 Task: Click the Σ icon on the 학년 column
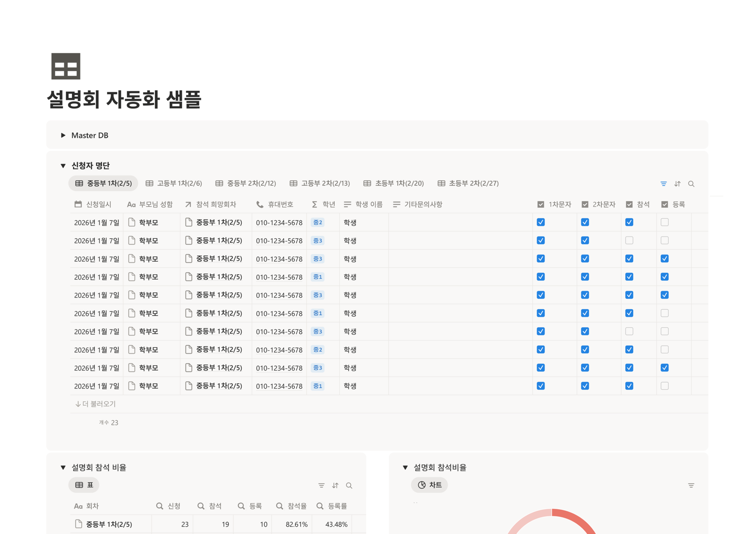pos(314,204)
